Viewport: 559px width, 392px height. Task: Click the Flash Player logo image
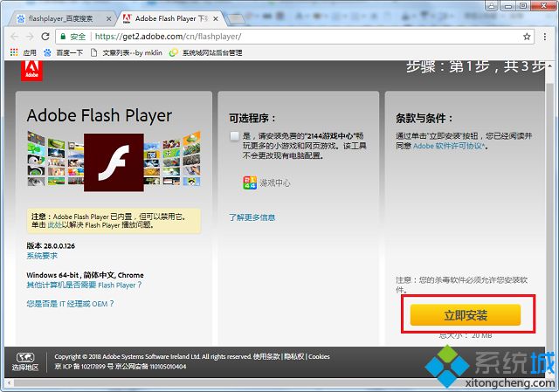point(112,162)
